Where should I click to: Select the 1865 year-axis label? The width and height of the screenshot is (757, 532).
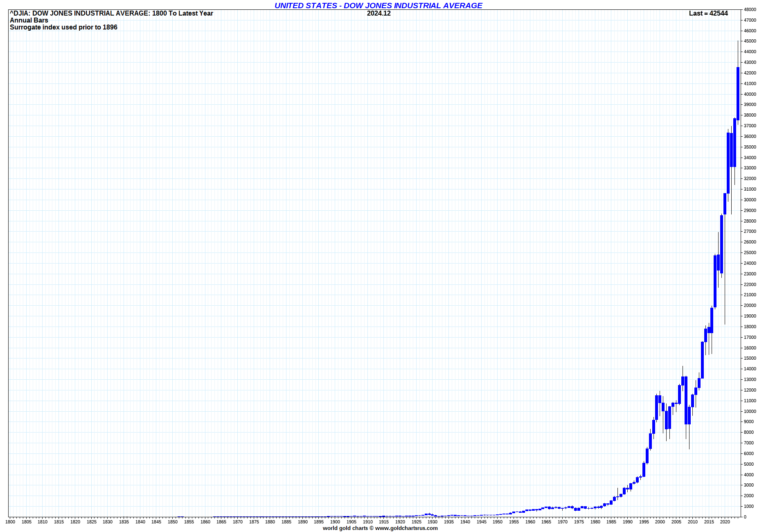click(221, 522)
